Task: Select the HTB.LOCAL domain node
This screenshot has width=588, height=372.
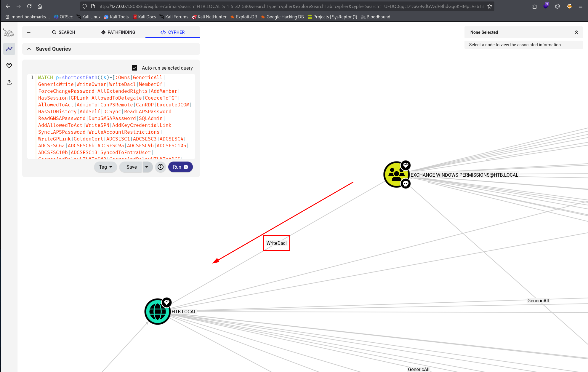Action: click(158, 312)
